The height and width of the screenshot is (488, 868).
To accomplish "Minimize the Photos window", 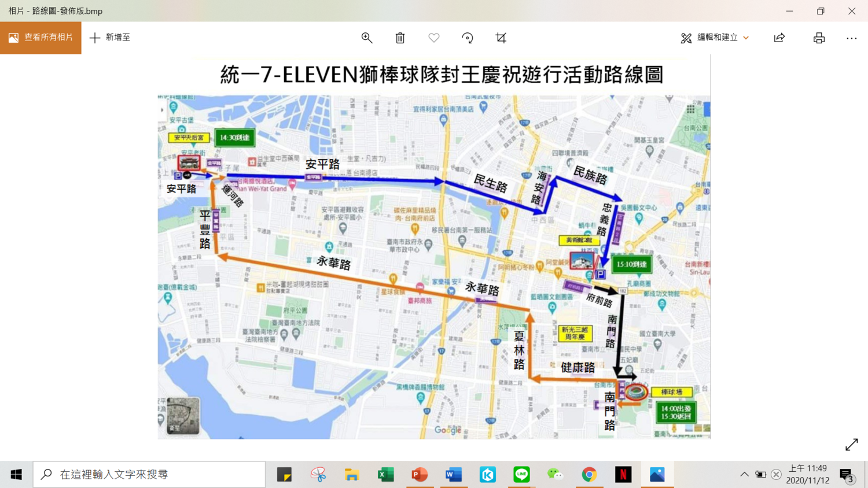I will pos(789,11).
